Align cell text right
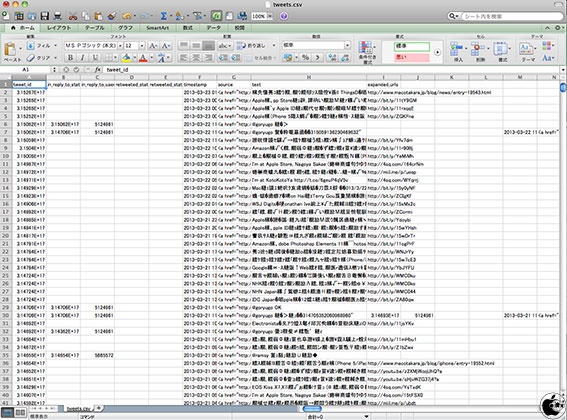Viewport: 567px width, 420px height. tap(208, 58)
